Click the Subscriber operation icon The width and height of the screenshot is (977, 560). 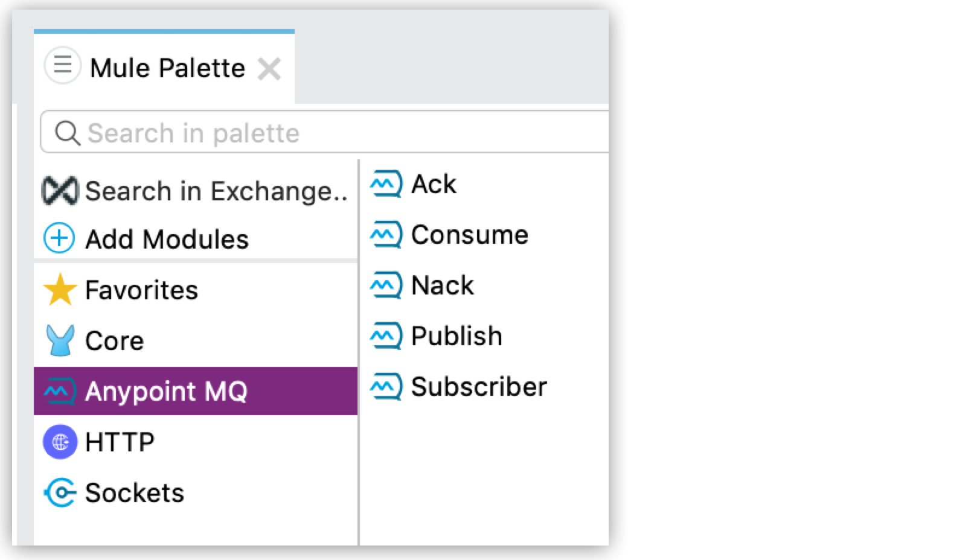point(386,387)
